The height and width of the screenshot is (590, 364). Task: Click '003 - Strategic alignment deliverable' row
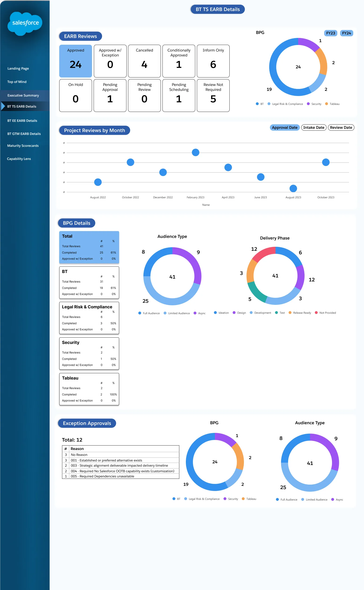(121, 465)
